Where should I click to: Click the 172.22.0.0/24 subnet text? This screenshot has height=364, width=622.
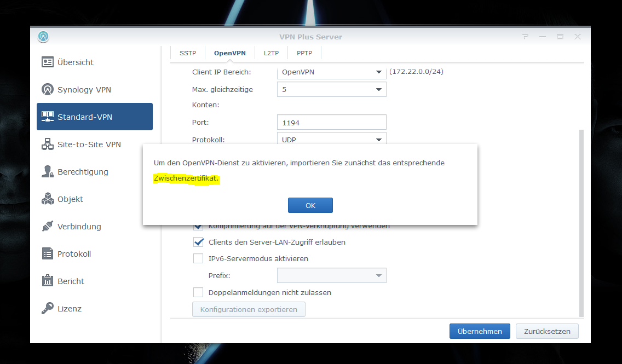coord(416,72)
